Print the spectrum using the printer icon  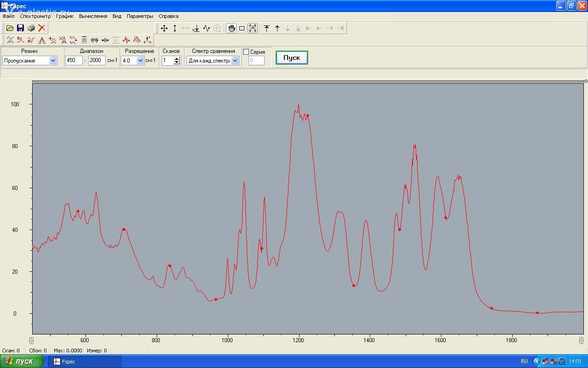click(x=31, y=28)
